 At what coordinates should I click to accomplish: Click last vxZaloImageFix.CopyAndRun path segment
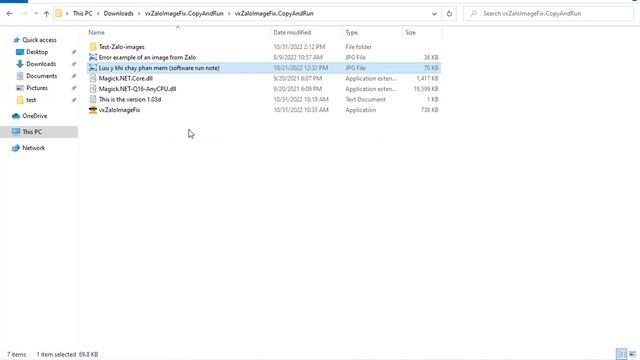(x=274, y=13)
